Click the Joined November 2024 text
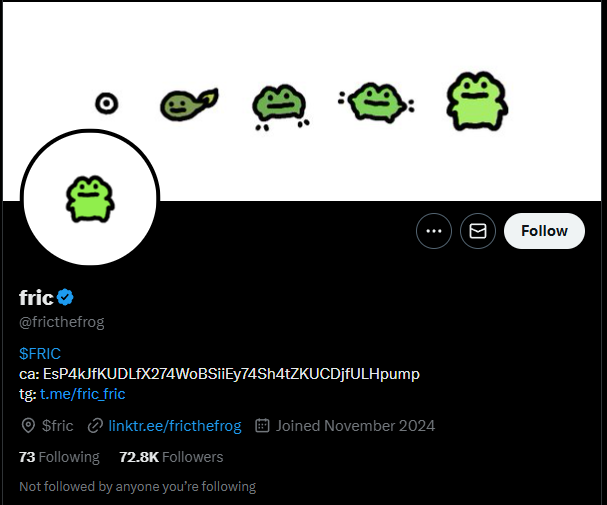The image size is (607, 505). pos(355,426)
